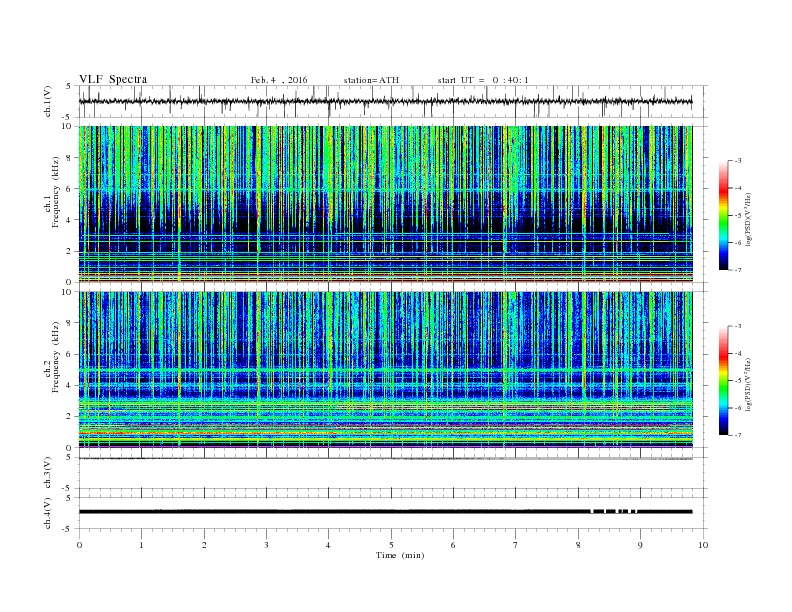Click the ch.2 spectrogram color scale bar

point(723,380)
